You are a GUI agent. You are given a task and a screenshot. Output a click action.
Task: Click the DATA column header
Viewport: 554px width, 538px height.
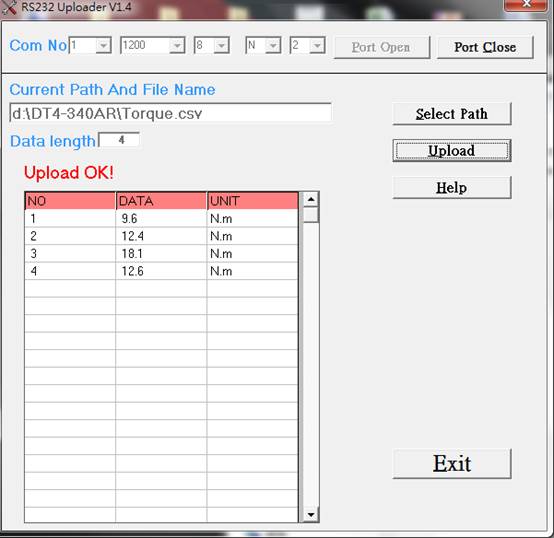coord(161,201)
